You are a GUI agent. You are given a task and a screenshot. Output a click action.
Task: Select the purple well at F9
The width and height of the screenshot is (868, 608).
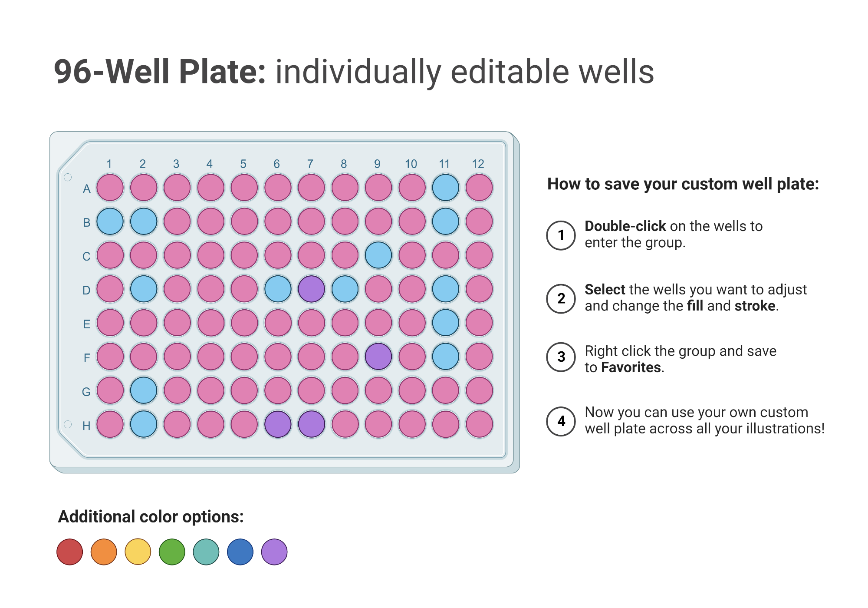(378, 357)
